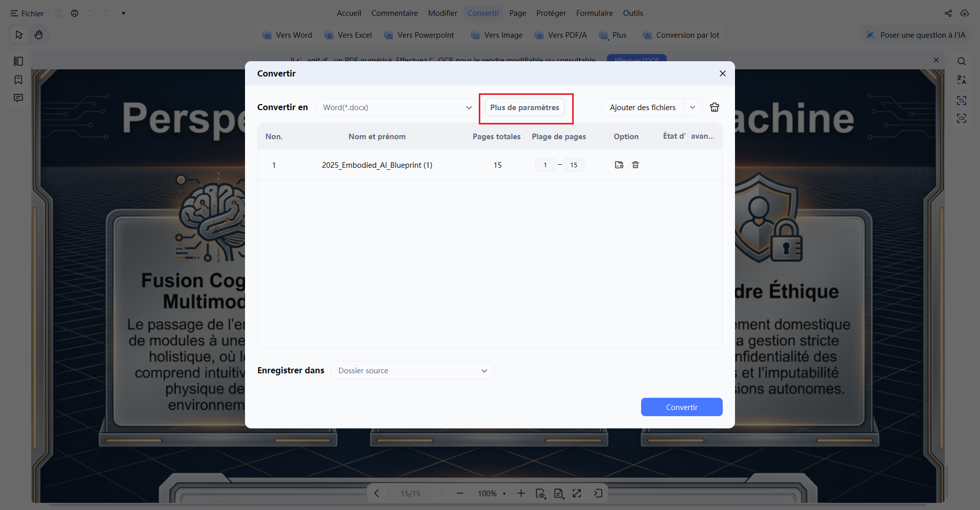Click the trash icon to clear the file list

click(x=715, y=107)
